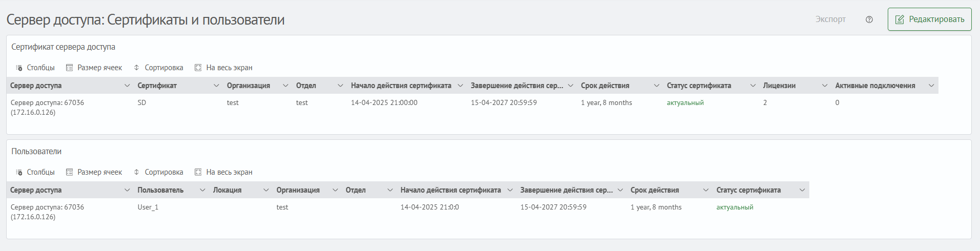Screen dimensions: 980x251
Task: Click the Активные подключения column header
Action: [875, 86]
